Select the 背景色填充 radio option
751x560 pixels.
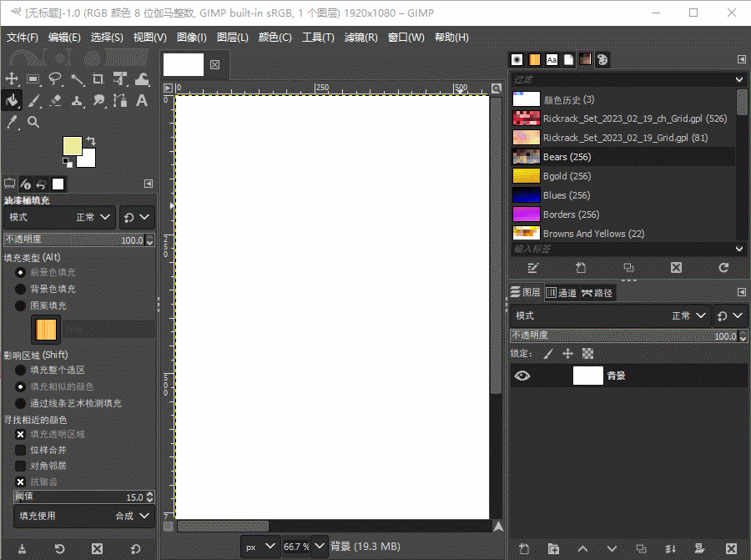[x=20, y=289]
